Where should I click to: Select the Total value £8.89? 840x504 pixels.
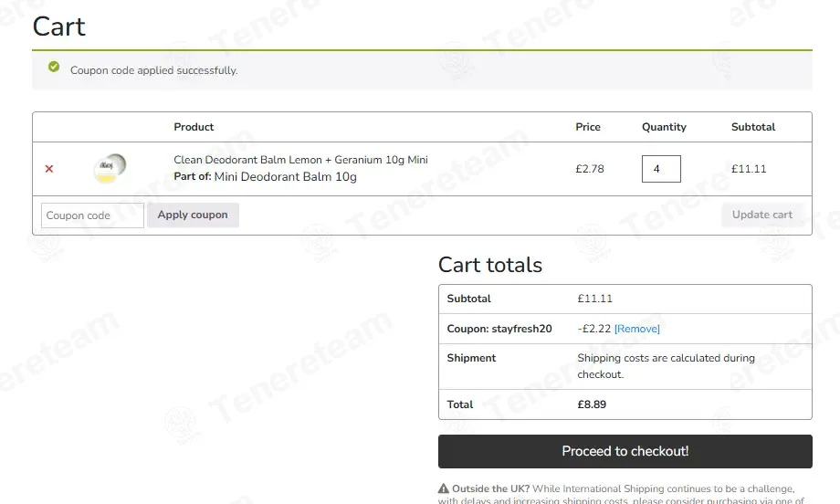click(592, 404)
